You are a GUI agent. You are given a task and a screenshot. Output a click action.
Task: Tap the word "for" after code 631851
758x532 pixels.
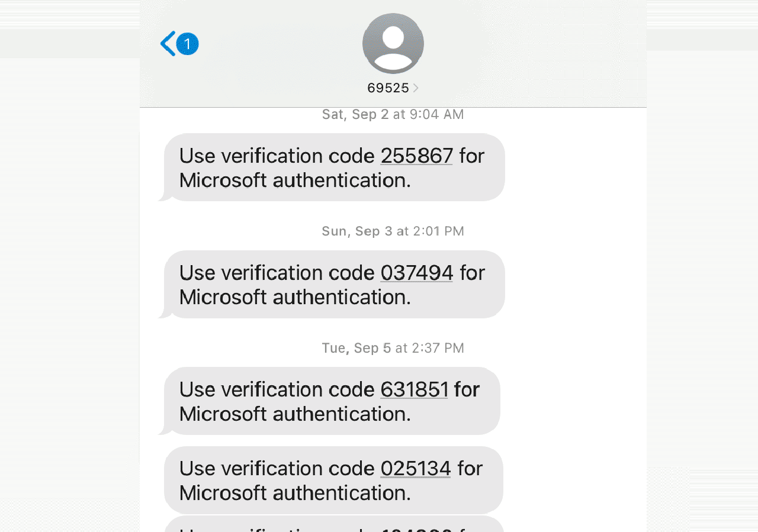467,389
